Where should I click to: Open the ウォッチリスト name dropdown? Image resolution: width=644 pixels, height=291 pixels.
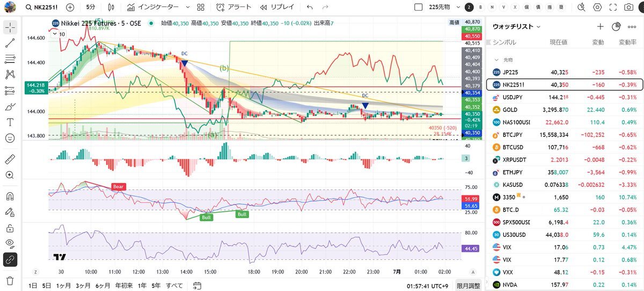pos(517,26)
